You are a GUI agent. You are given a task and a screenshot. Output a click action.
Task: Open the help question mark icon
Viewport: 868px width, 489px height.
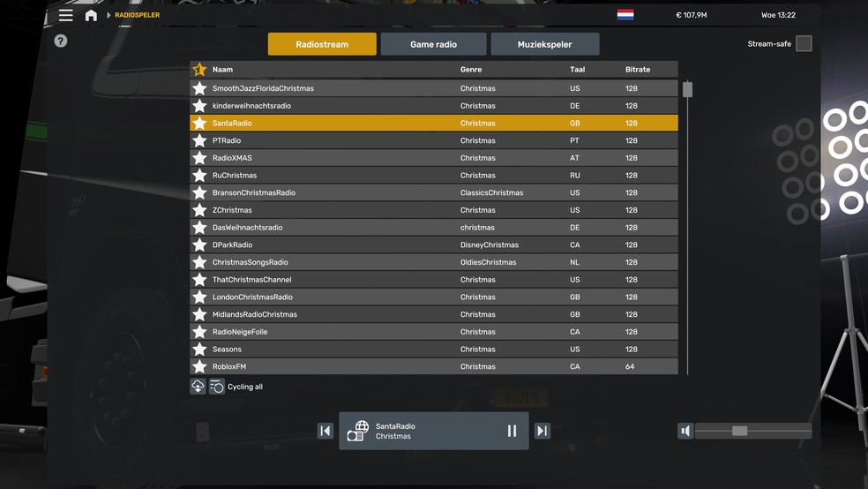[x=61, y=41]
